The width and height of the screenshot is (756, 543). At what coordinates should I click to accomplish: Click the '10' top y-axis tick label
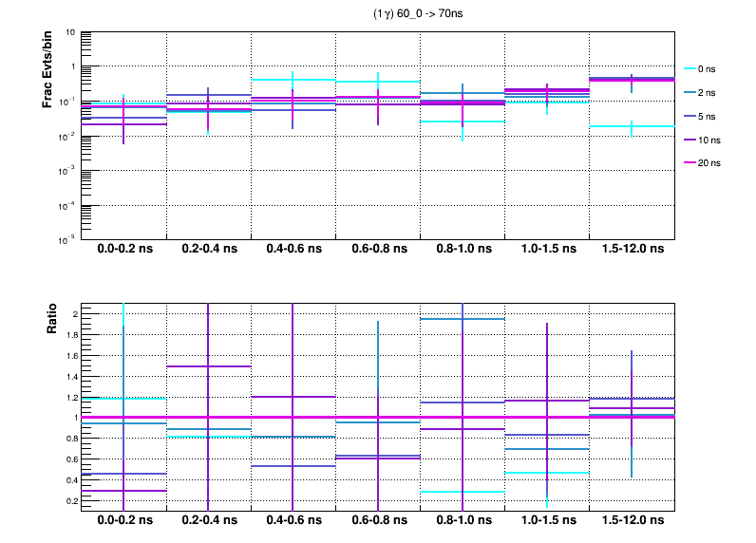[71, 32]
